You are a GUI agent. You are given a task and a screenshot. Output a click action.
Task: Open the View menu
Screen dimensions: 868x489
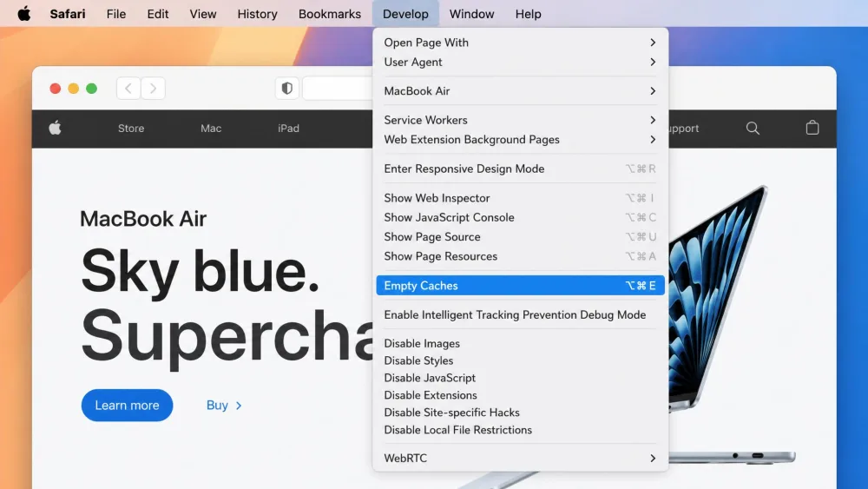pyautogui.click(x=202, y=14)
